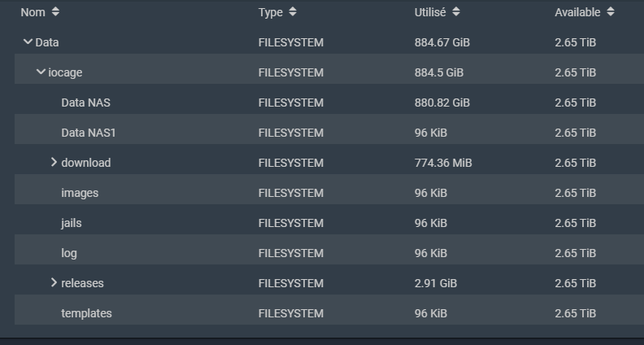Screen dimensions: 644x345
Task: Expand the releases dataset
Action: (x=54, y=282)
